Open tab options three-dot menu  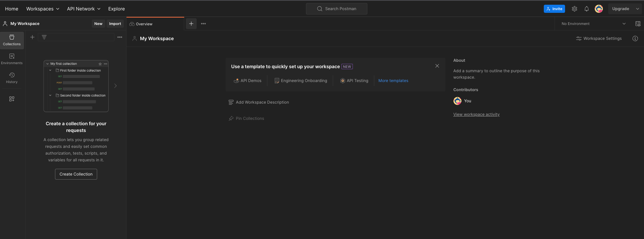[203, 24]
